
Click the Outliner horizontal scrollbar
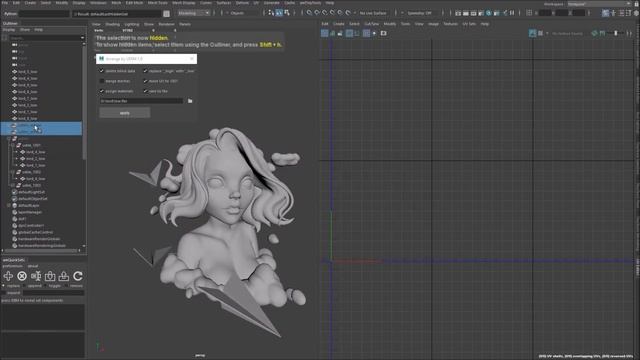pos(40,251)
